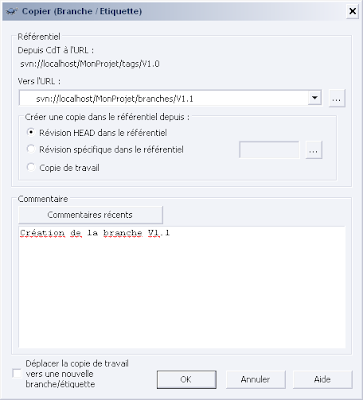
Task: Click the source URL tags/V1.0 text
Action: click(90, 64)
